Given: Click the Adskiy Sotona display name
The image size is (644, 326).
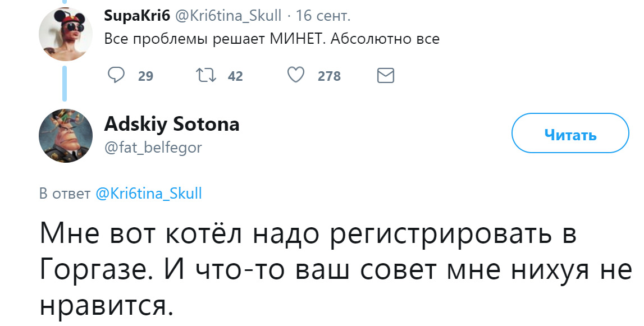Looking at the screenshot, I should pos(172,123).
